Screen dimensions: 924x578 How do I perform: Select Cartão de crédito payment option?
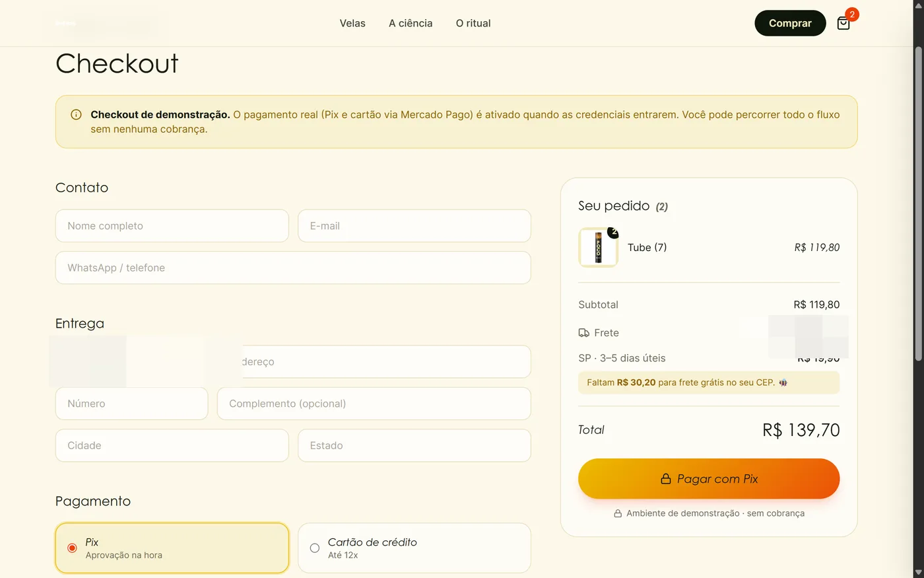[x=414, y=548]
